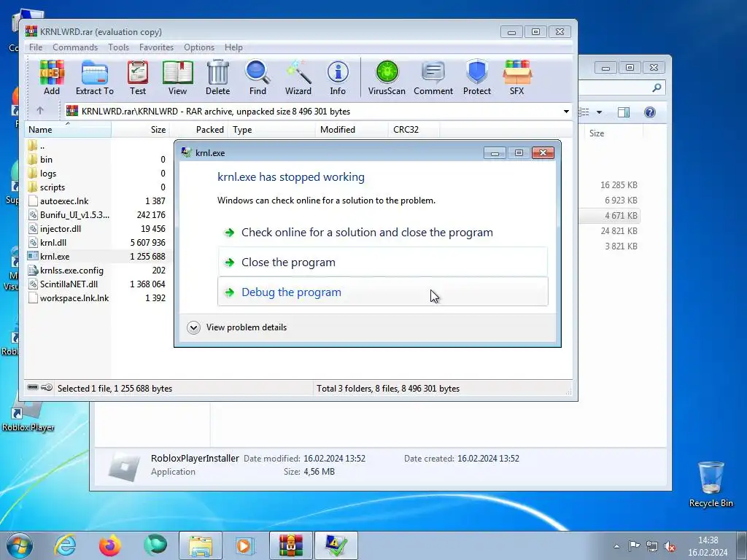Image resolution: width=747 pixels, height=560 pixels.
Task: Show hidden tray icons arrow
Action: (x=616, y=547)
